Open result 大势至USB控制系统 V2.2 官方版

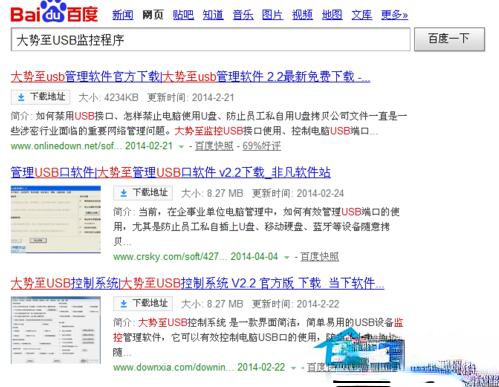(197, 283)
